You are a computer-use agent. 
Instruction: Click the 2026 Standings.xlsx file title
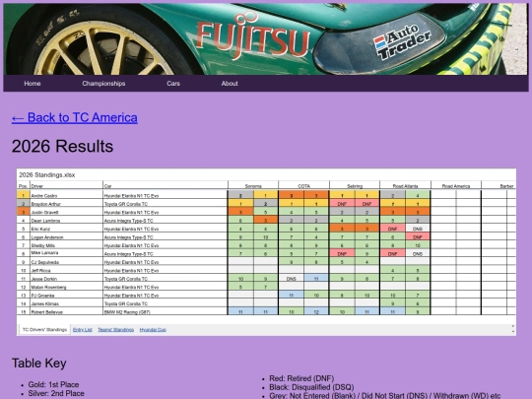[x=47, y=175]
